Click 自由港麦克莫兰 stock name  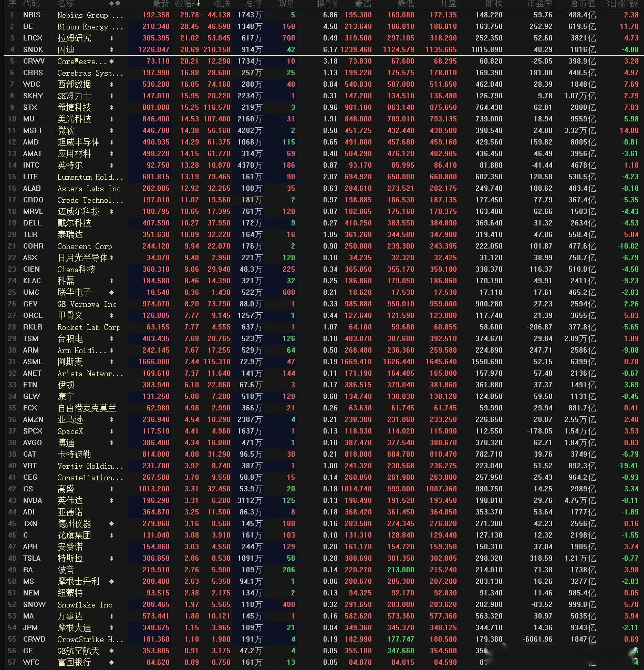point(87,408)
